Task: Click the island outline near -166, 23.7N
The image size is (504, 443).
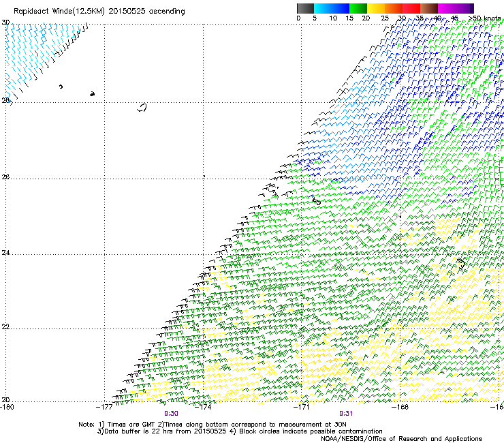Action: [461, 264]
